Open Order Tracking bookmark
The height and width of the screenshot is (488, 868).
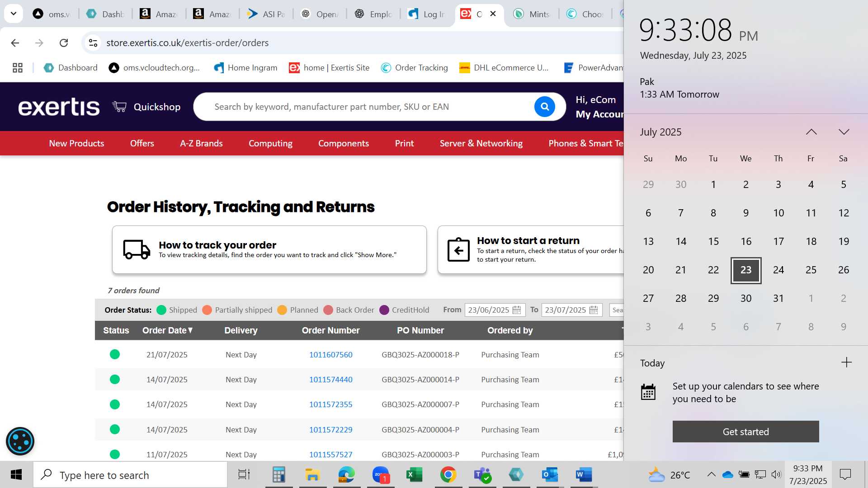click(x=414, y=68)
